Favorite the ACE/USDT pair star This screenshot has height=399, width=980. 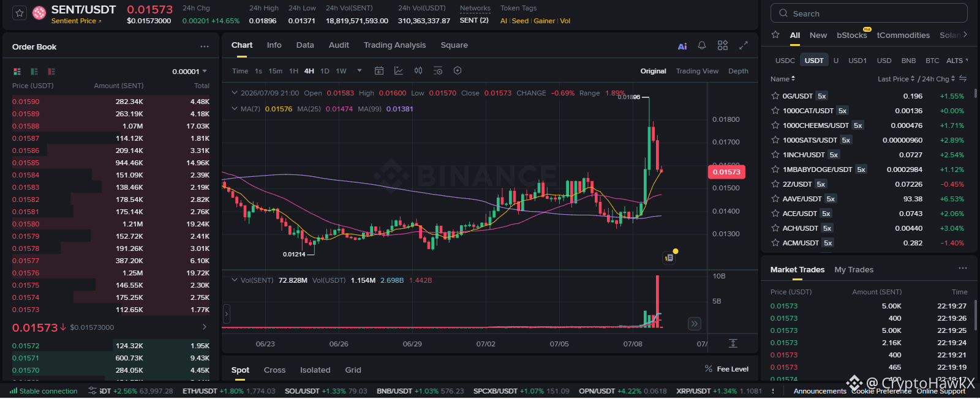775,214
